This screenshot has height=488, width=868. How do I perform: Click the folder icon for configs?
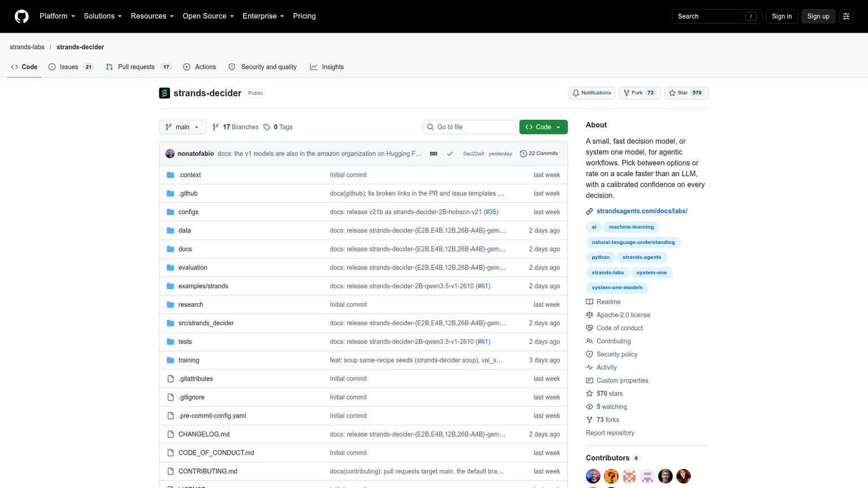(x=171, y=212)
